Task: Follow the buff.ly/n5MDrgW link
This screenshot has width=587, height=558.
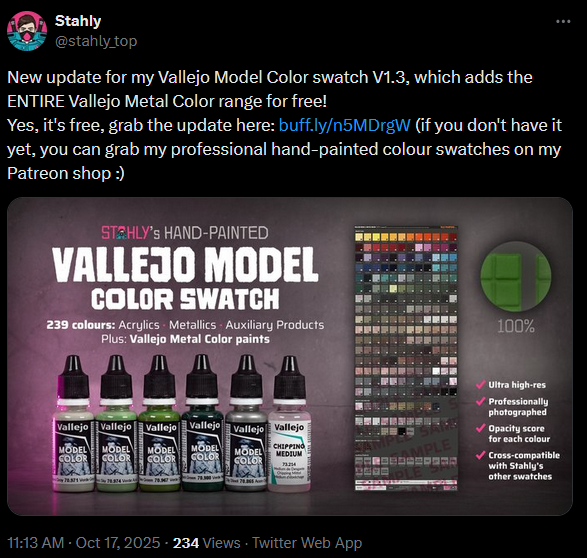Action: [x=344, y=125]
